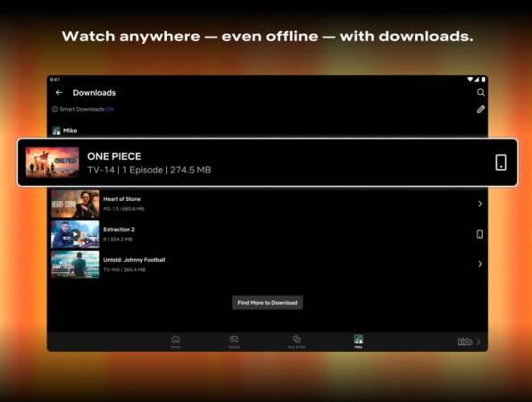Image resolution: width=532 pixels, height=402 pixels.
Task: Open the Heart of Stone thumbnail
Action: point(75,204)
